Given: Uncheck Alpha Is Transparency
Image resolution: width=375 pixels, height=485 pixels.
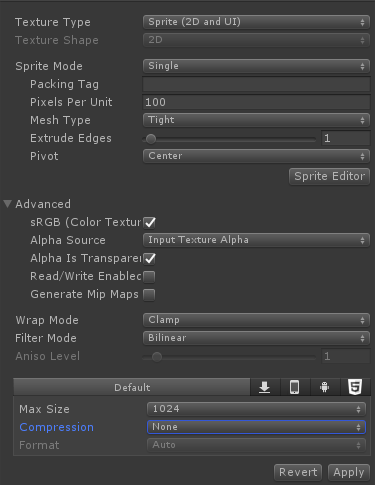Looking at the screenshot, I should 149,258.
